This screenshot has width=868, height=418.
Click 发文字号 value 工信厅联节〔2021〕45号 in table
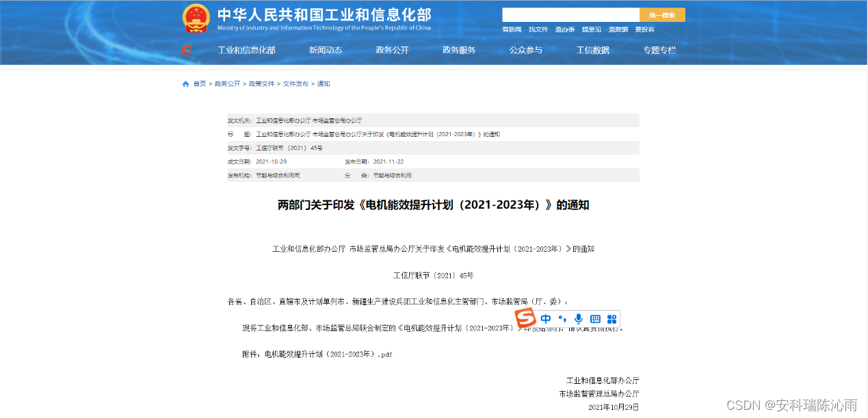coord(289,148)
